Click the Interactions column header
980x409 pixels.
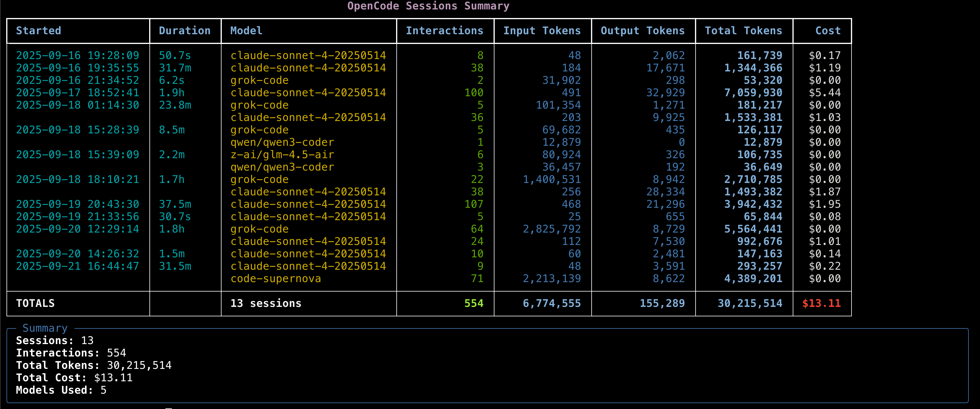(445, 31)
